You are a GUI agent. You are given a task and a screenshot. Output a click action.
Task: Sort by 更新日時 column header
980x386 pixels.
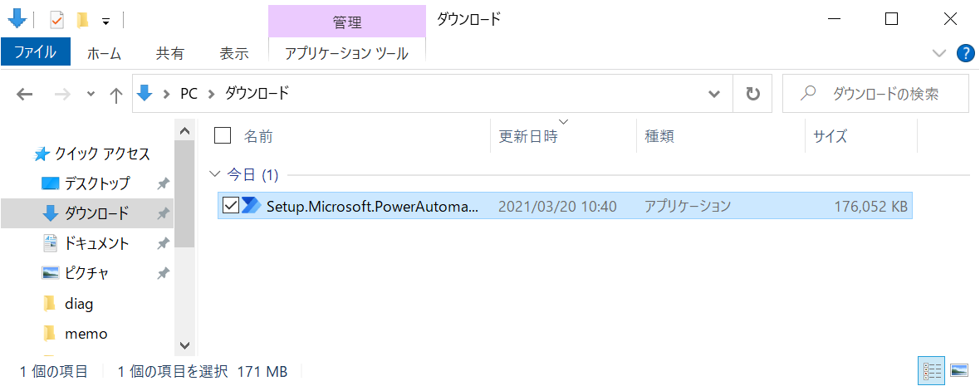(x=528, y=136)
